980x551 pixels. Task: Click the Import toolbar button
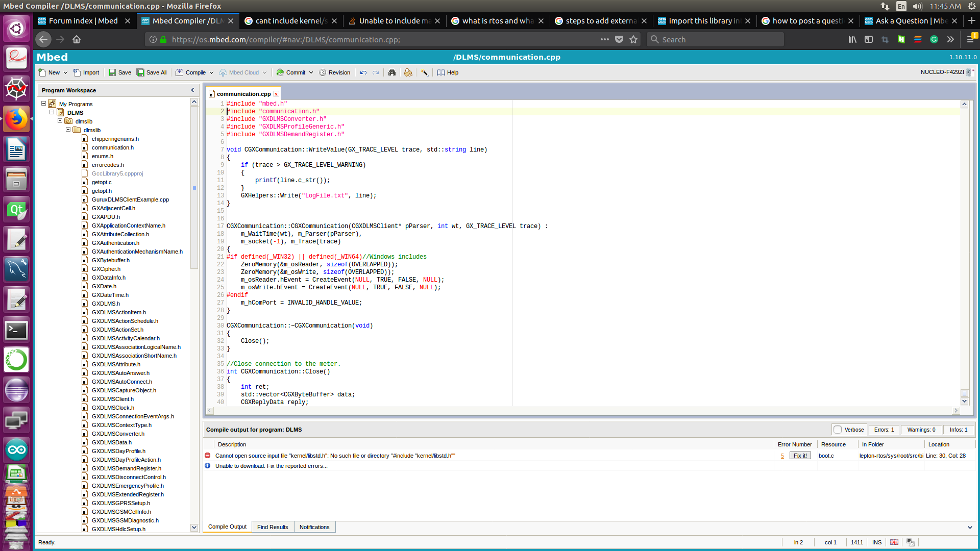tap(86, 72)
